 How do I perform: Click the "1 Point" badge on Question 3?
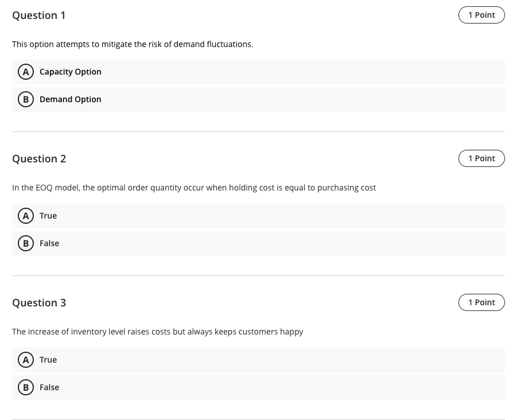481,302
